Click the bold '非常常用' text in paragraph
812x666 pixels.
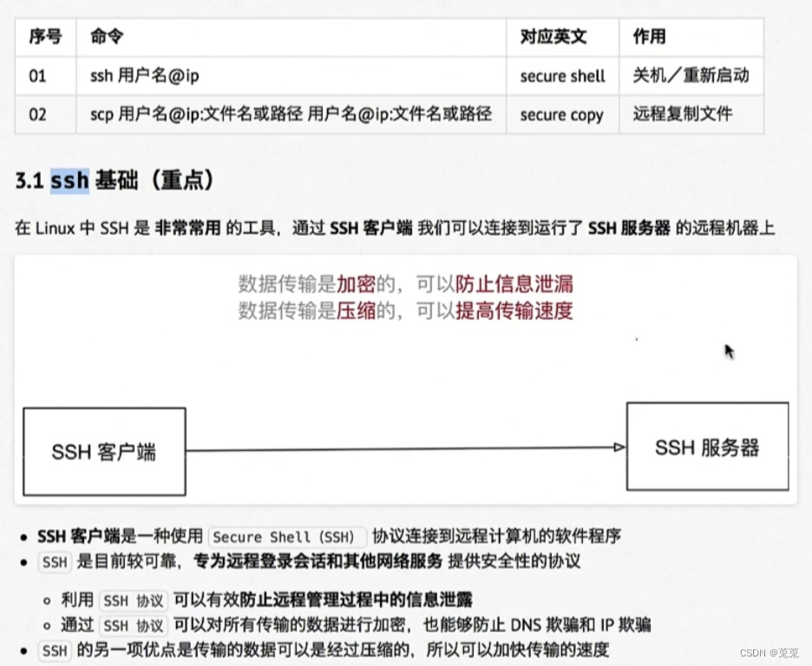187,228
